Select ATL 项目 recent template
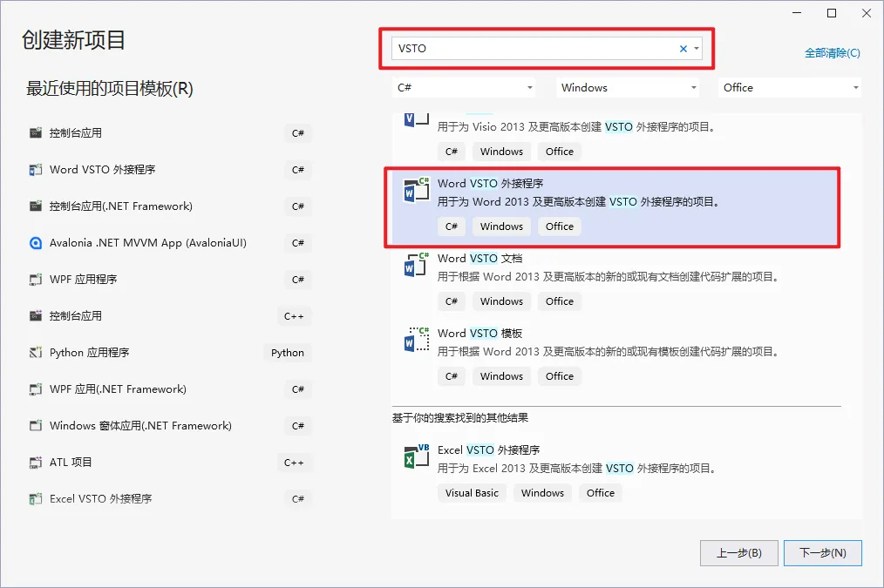Image resolution: width=884 pixels, height=588 pixels. click(x=170, y=463)
